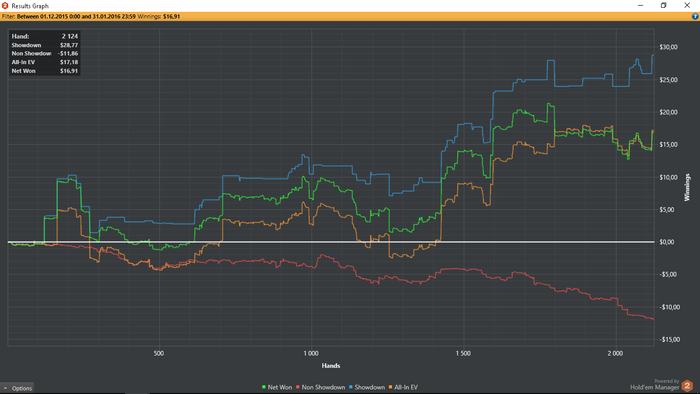700x394 pixels.
Task: Click the red Non Showdown color swatch
Action: (298, 387)
